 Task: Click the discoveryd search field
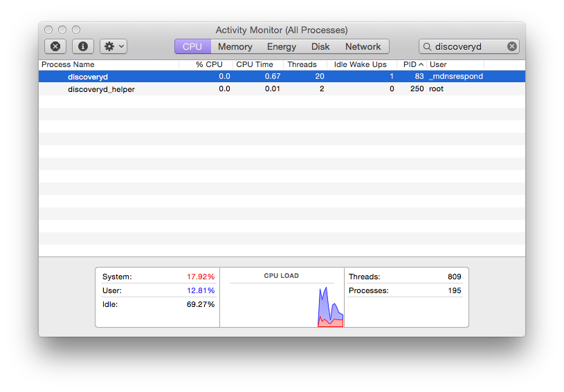(x=469, y=47)
